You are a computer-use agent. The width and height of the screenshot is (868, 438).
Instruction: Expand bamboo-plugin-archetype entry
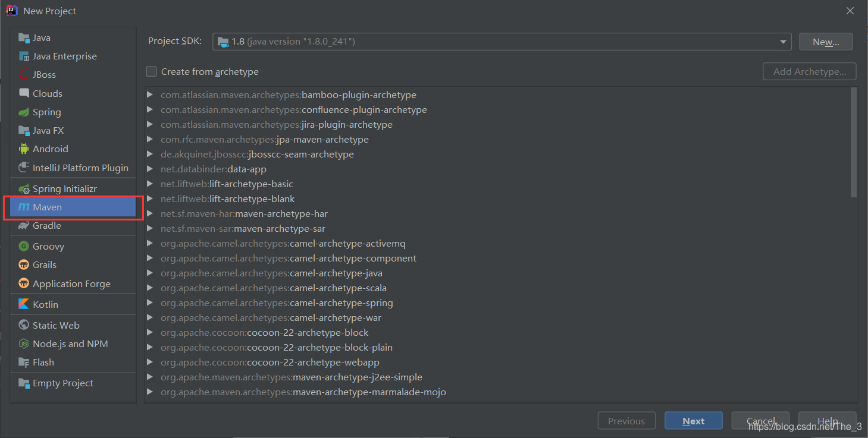coord(150,95)
